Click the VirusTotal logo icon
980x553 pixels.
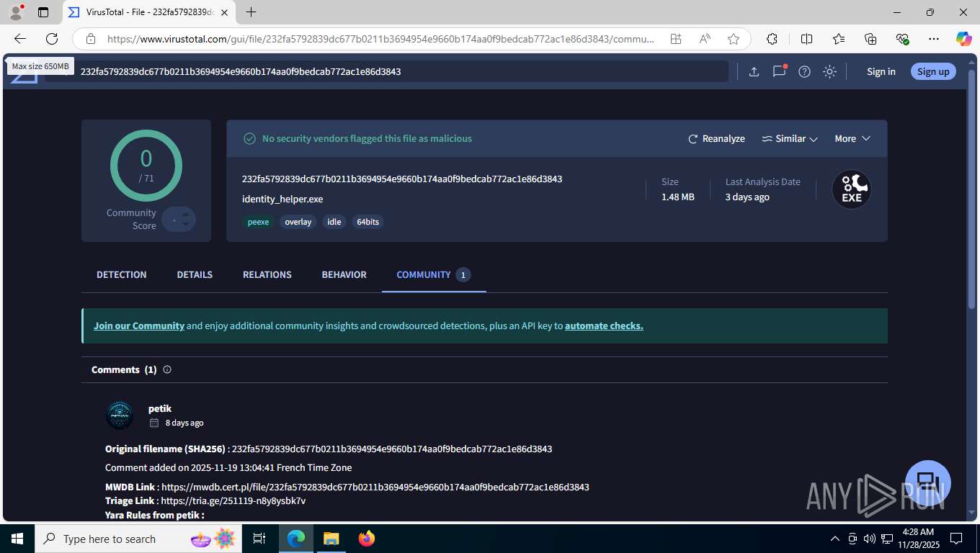point(24,72)
